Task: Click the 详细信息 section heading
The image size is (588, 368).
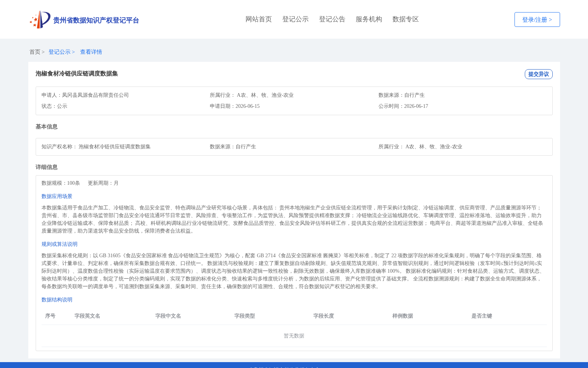Action: [x=47, y=167]
